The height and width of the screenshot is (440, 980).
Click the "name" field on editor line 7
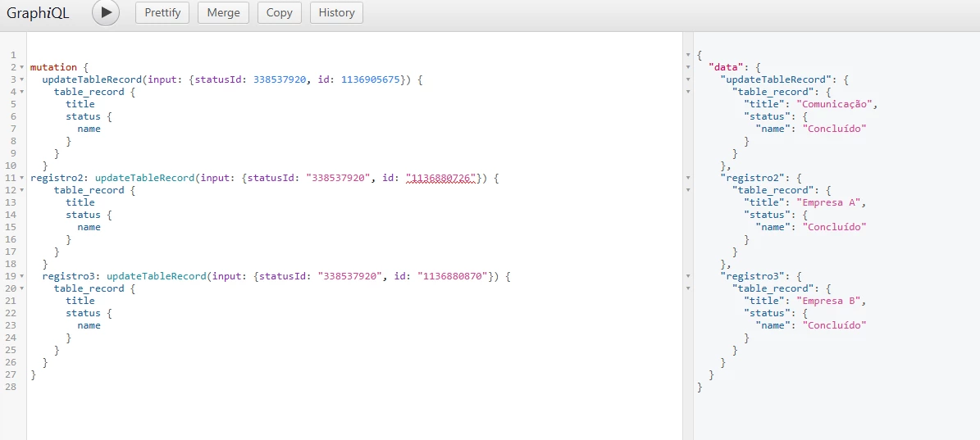pyautogui.click(x=89, y=129)
